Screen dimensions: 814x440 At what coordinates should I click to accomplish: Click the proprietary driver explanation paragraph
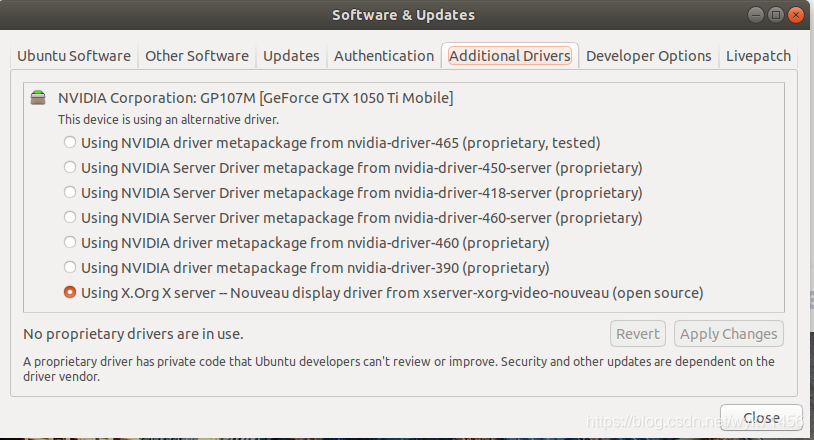pyautogui.click(x=399, y=369)
